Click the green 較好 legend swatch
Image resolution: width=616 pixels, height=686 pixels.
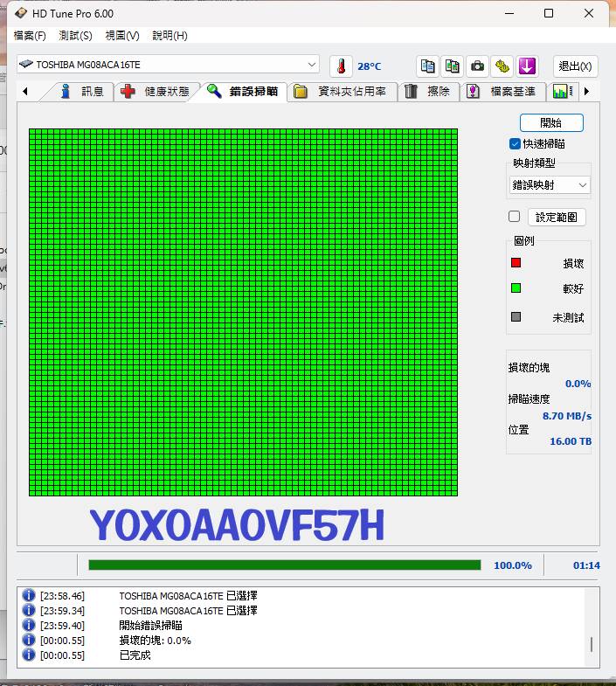[x=516, y=288]
